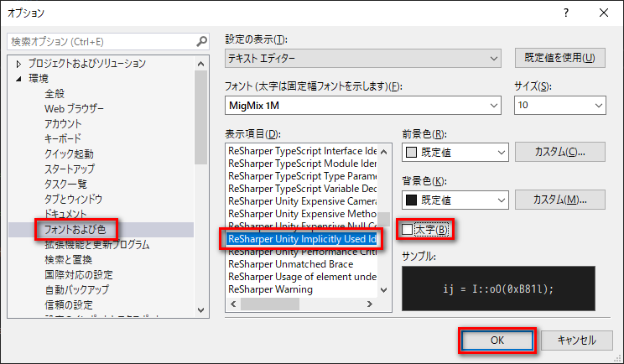Viewport: 624px width, 364px height.
Task: Click tree scrollbar up arrow
Action: [x=201, y=64]
